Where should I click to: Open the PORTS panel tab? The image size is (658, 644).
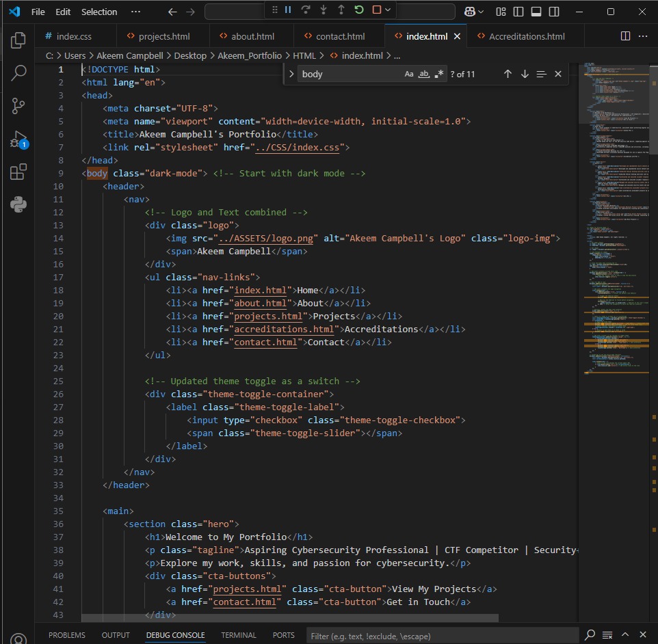(x=284, y=635)
